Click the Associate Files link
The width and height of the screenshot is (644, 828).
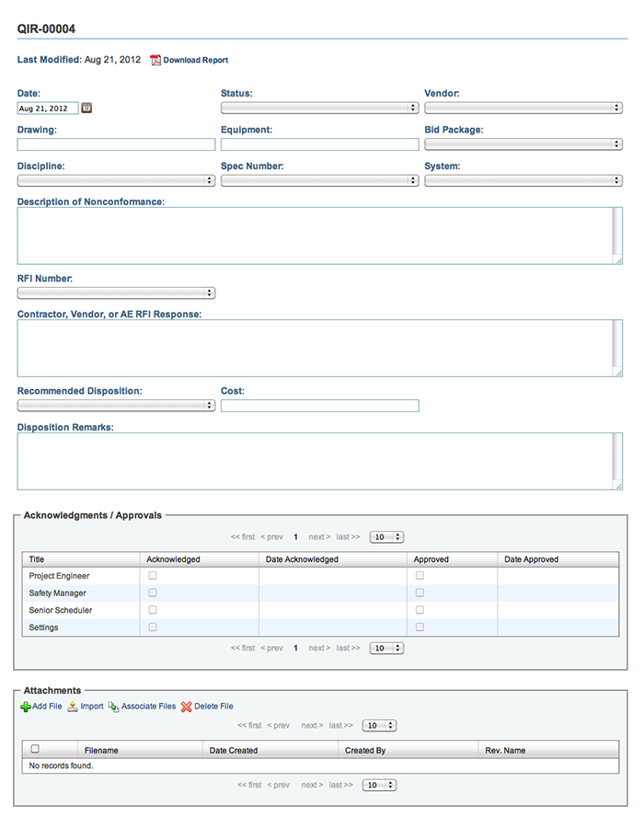[x=148, y=706]
